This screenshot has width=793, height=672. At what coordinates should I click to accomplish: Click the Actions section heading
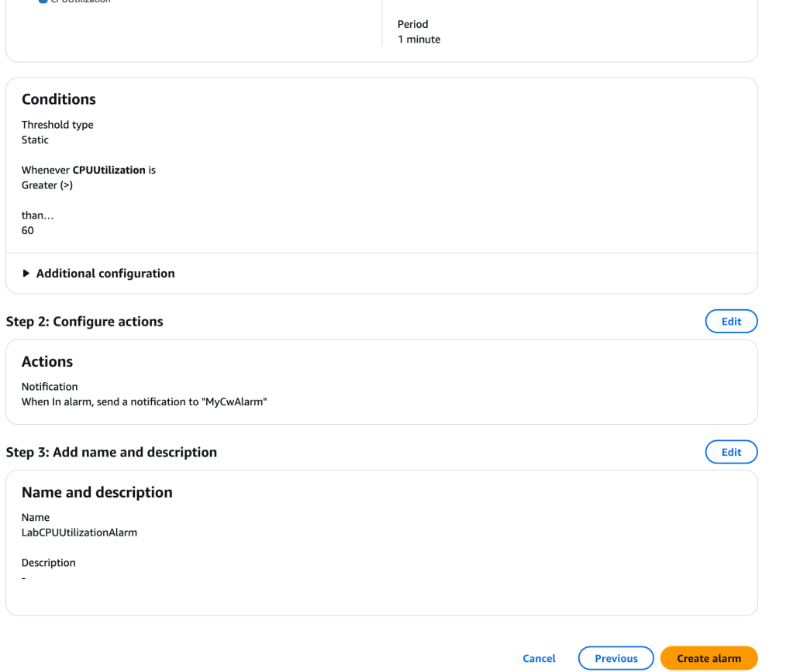(x=47, y=362)
